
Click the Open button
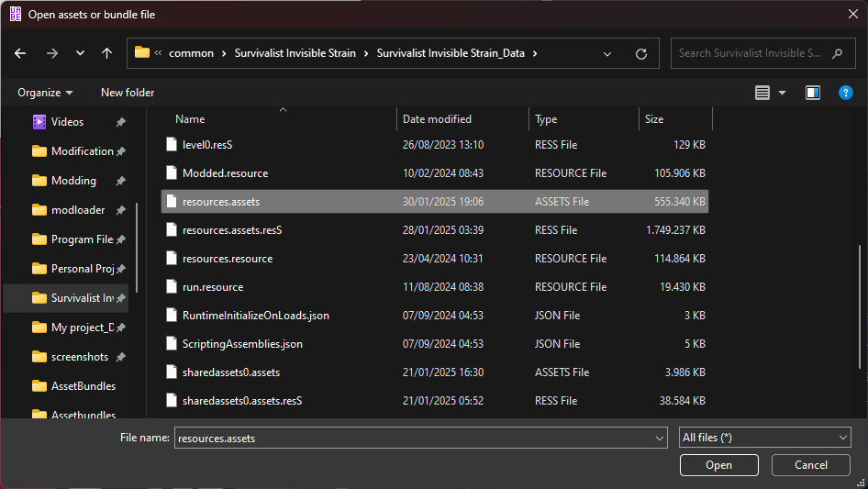[718, 465]
